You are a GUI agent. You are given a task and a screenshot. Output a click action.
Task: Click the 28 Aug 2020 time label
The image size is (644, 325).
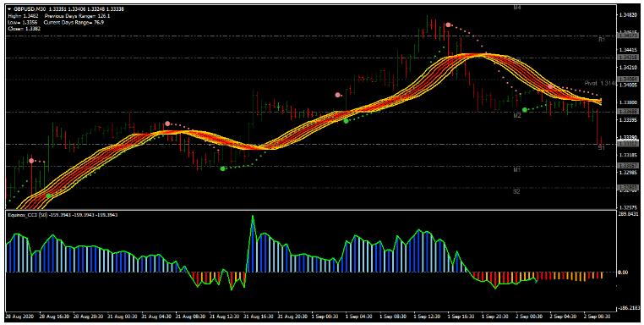(x=20, y=317)
